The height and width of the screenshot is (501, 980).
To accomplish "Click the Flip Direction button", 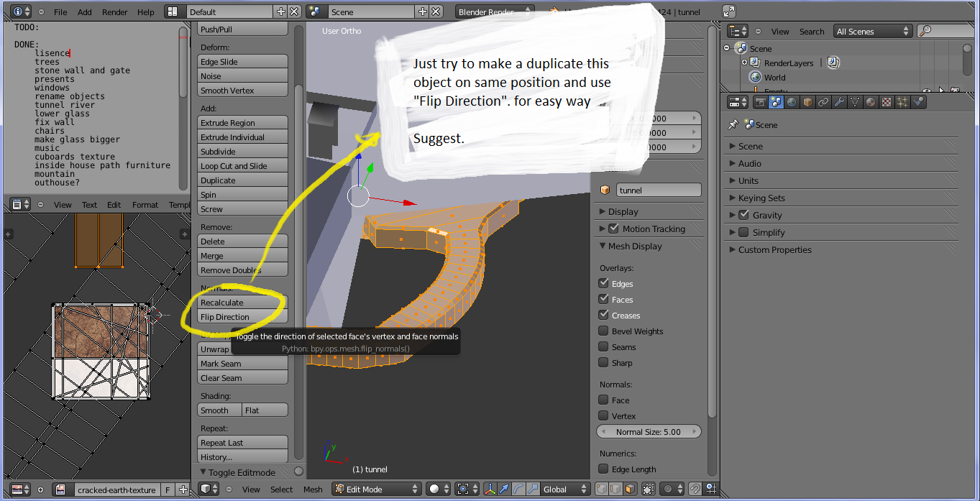I will [242, 317].
